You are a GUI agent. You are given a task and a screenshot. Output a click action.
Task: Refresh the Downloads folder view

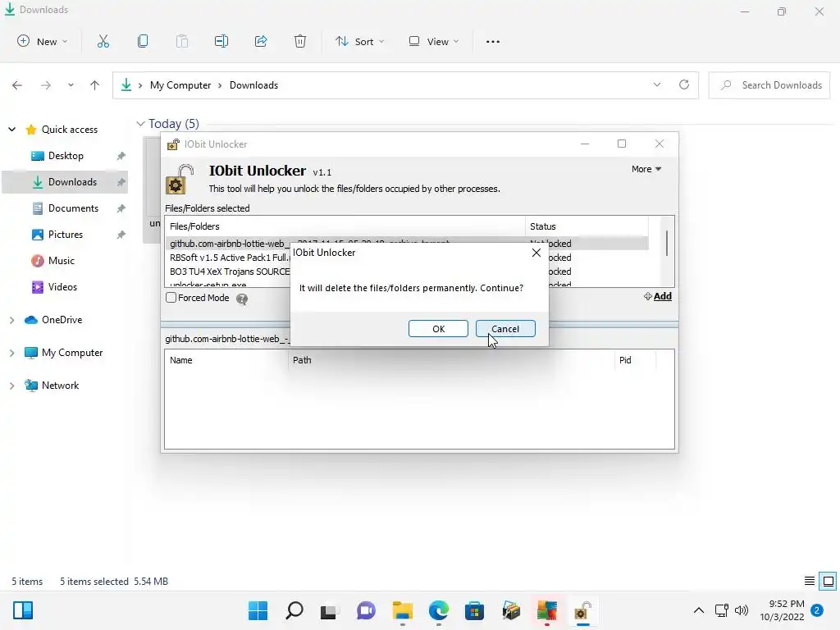(684, 84)
